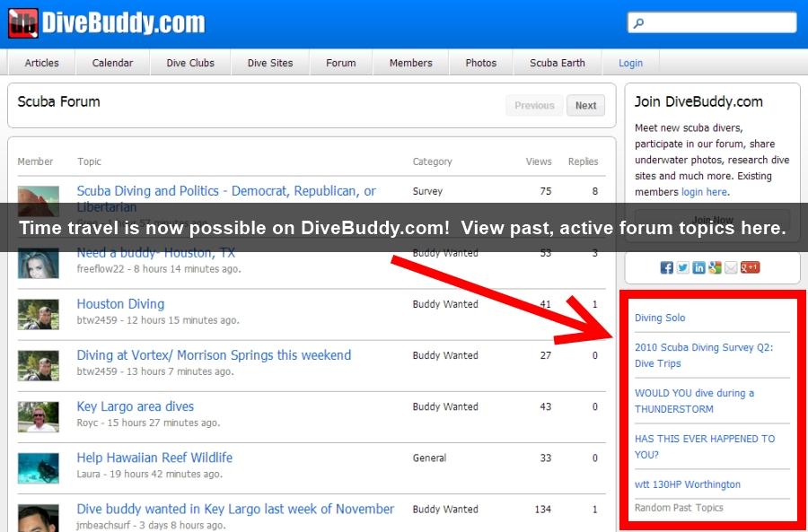Click General category of Hawaiian Reef row
Image resolution: width=808 pixels, height=532 pixels.
[429, 458]
